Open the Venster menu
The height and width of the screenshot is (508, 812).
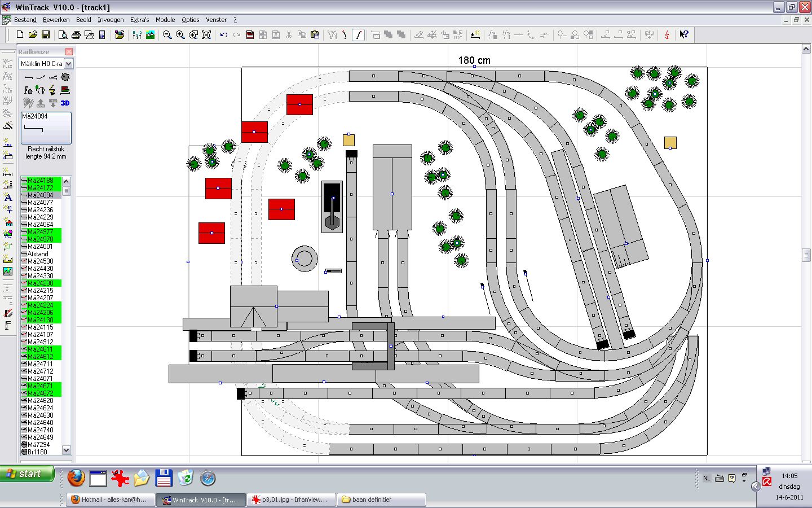tap(216, 20)
